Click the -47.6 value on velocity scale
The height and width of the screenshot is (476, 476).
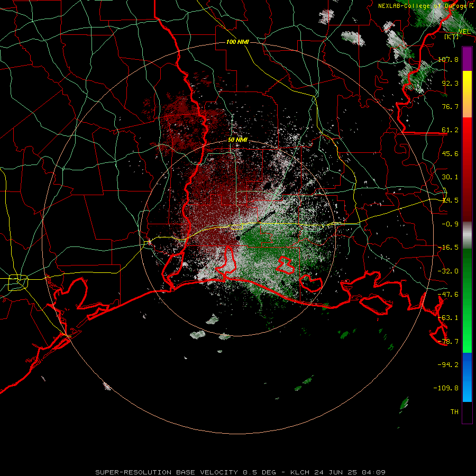(x=448, y=295)
